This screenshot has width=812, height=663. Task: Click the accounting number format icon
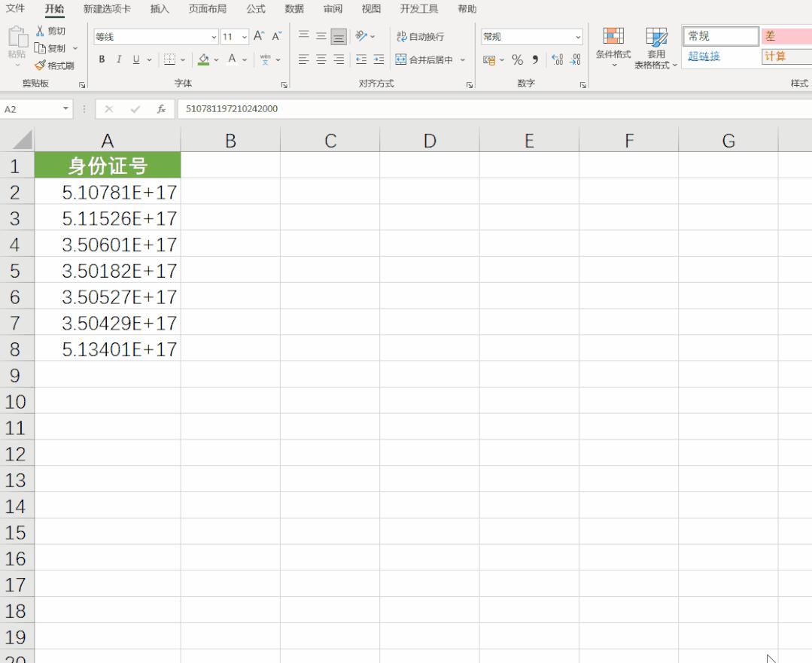pos(489,60)
